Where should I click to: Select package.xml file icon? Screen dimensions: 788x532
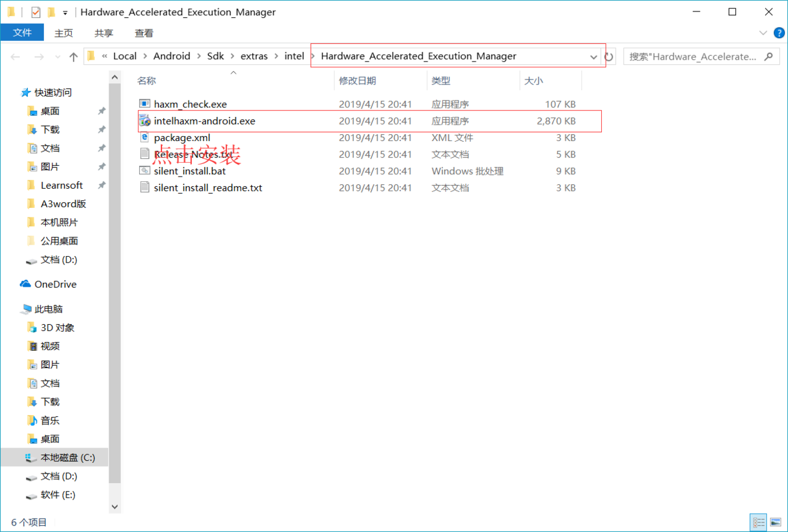coord(145,138)
